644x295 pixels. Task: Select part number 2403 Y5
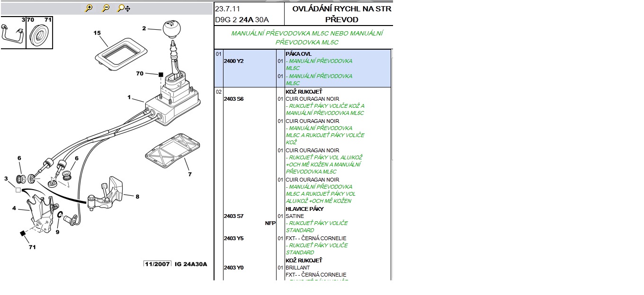pyautogui.click(x=233, y=238)
